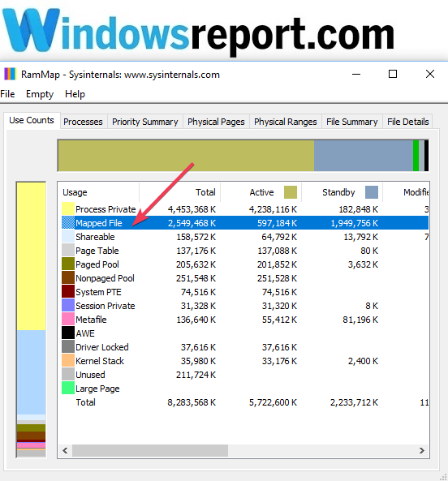
Task: Click the Paged Pool olive swatch
Action: (x=68, y=264)
